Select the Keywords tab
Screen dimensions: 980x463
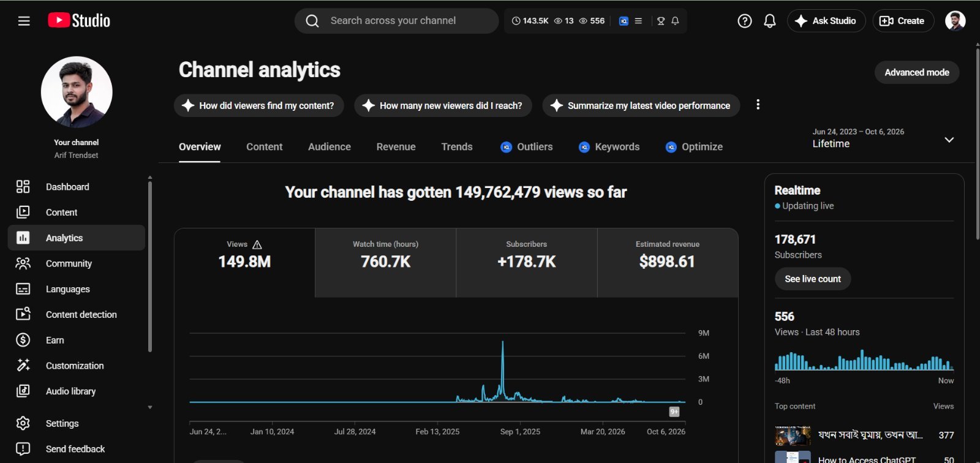609,147
